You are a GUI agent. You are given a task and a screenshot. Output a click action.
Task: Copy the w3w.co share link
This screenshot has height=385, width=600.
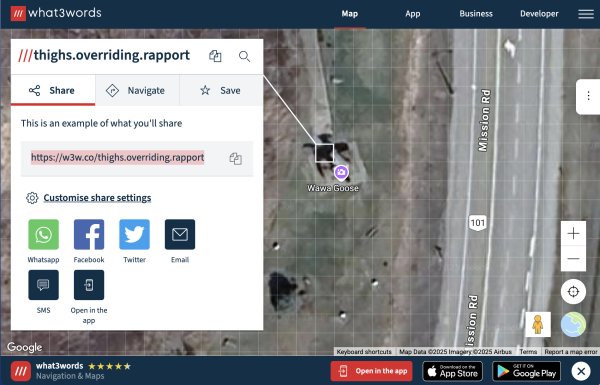coord(235,158)
